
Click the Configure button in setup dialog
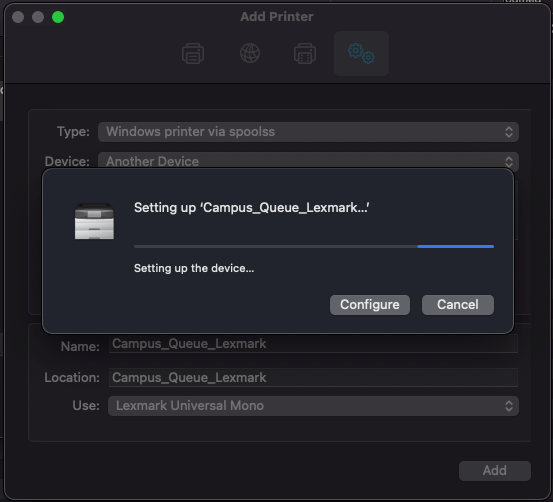pyautogui.click(x=370, y=305)
